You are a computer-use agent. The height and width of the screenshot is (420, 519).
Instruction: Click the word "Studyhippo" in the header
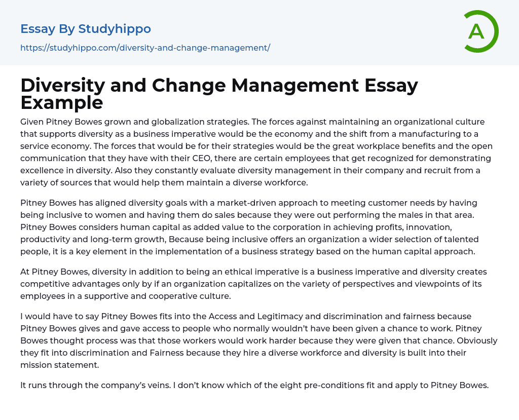click(x=115, y=29)
